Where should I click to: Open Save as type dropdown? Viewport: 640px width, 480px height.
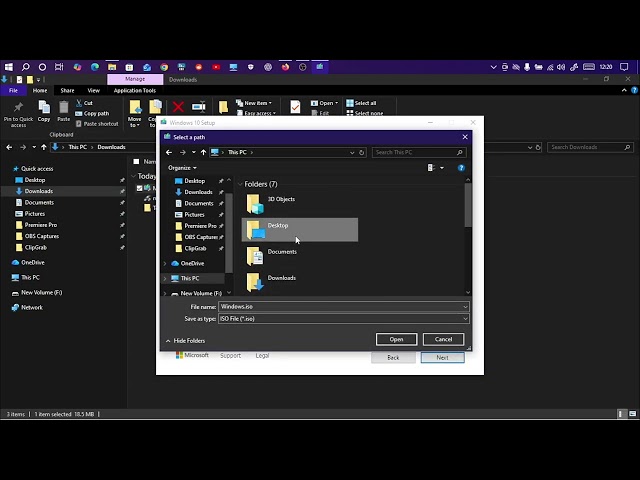(465, 319)
